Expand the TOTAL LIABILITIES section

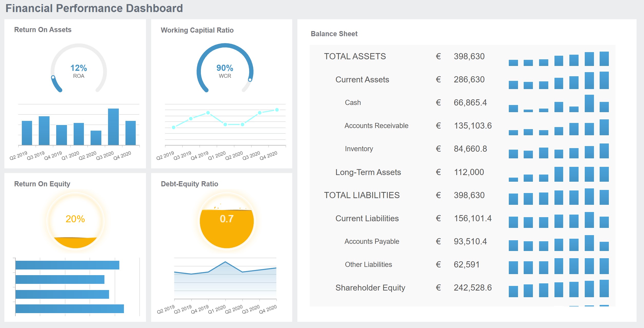point(362,195)
